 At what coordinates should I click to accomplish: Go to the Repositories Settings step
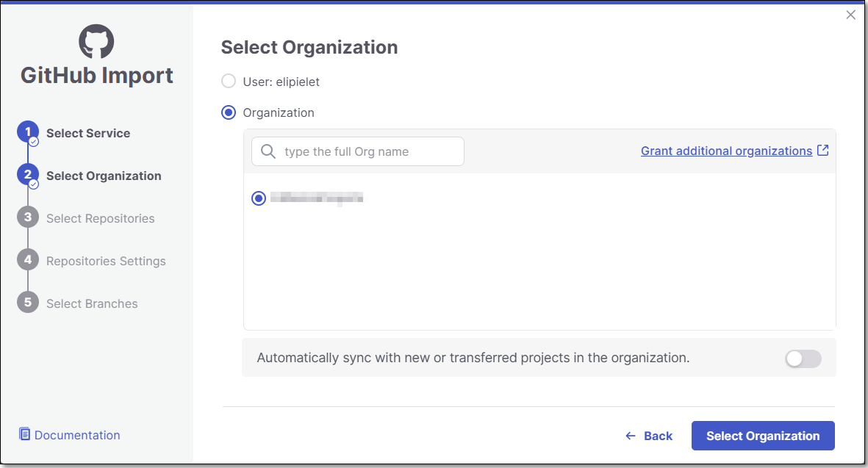click(x=107, y=261)
